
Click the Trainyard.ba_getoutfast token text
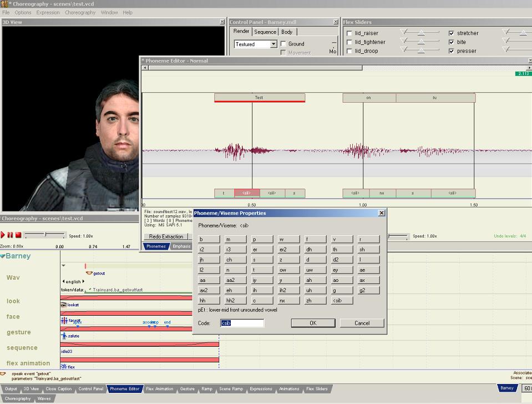pos(118,290)
